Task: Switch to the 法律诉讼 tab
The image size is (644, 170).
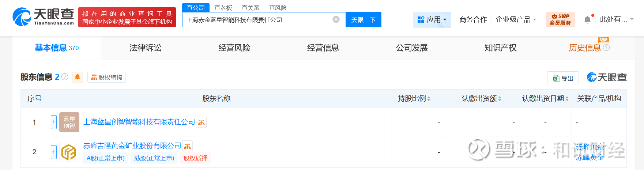Action: click(x=146, y=48)
